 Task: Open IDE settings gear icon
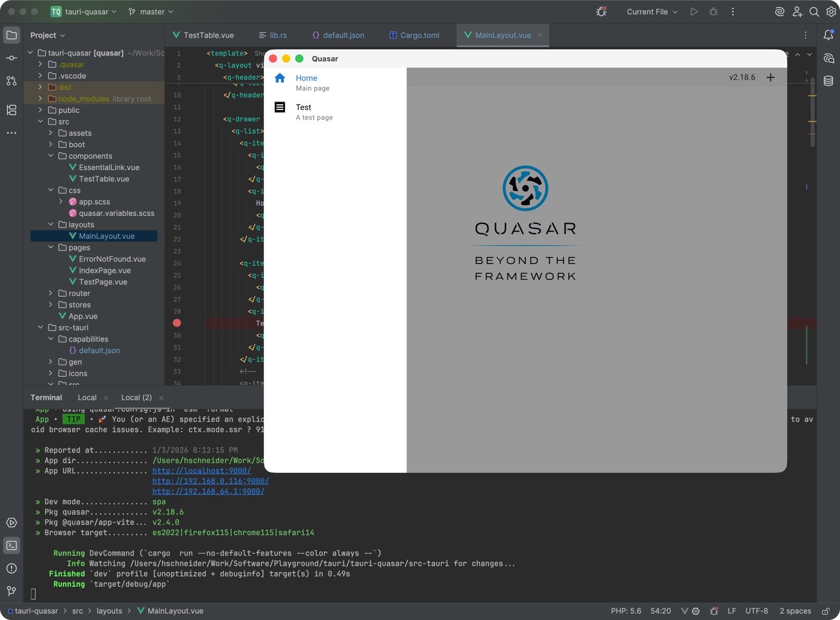(831, 11)
